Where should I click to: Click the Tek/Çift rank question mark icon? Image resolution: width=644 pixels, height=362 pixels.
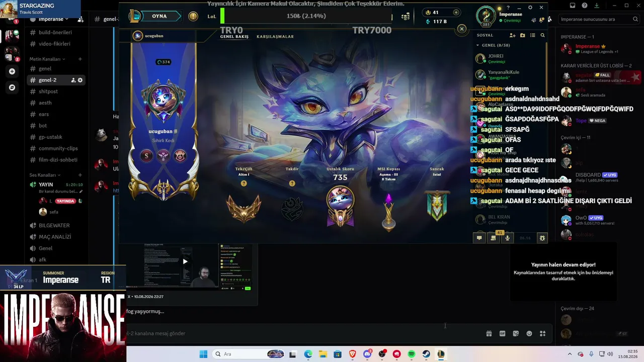tap(244, 184)
